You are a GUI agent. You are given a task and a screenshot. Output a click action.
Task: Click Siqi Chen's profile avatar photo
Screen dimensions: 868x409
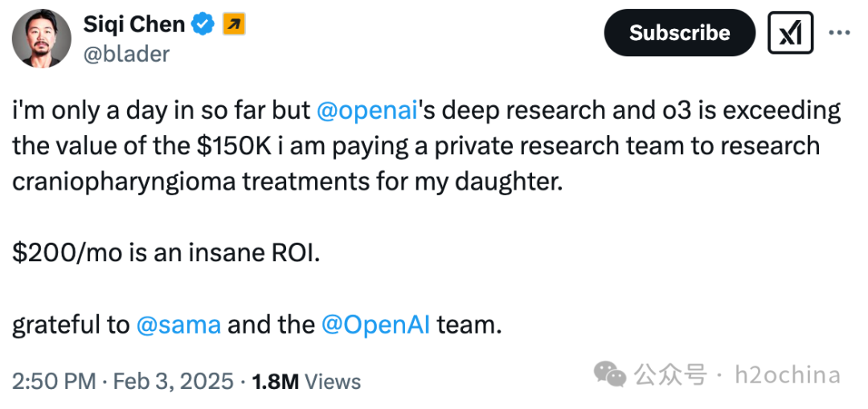[x=43, y=38]
